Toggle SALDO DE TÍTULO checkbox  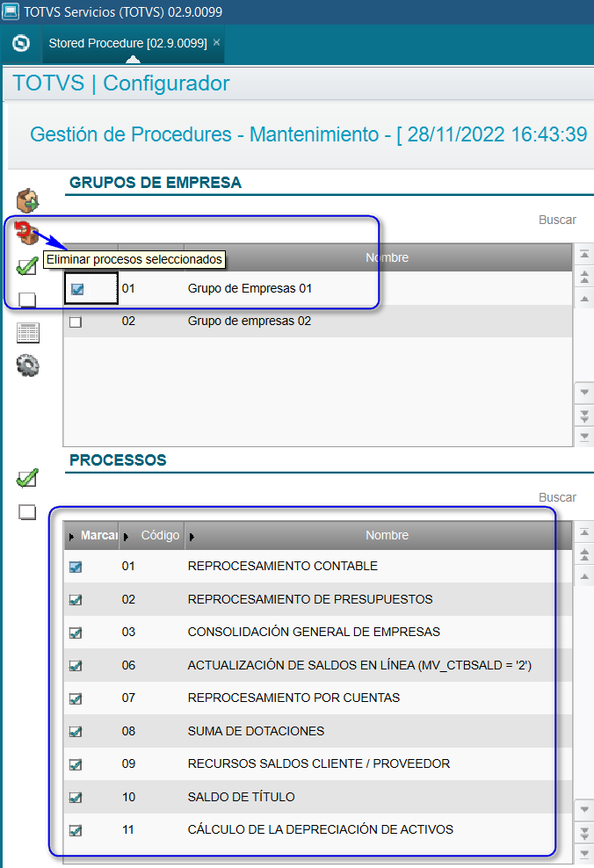coord(76,798)
